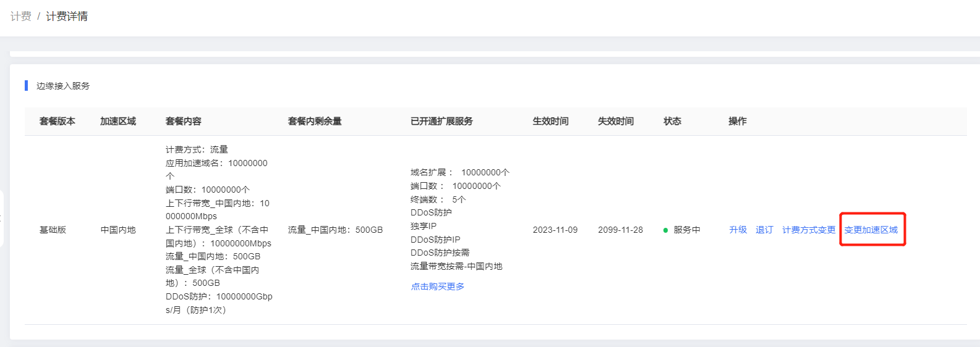Open 点击购买更多 link

coord(438,286)
